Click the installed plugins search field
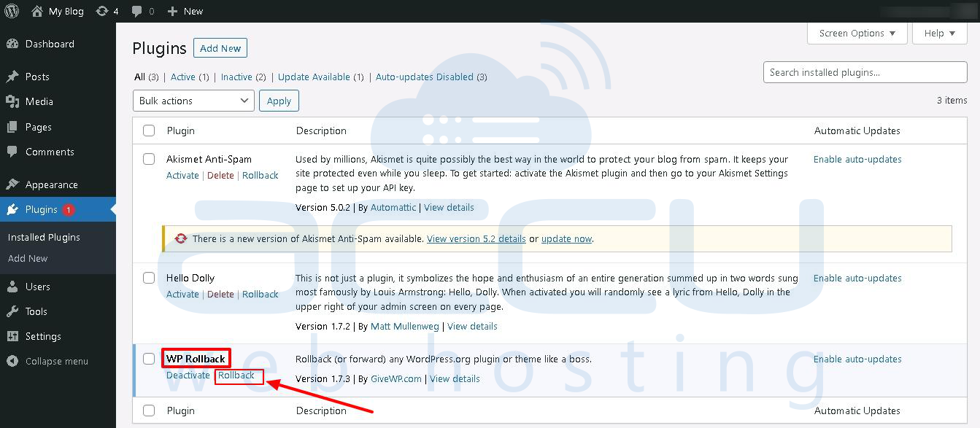 tap(864, 72)
